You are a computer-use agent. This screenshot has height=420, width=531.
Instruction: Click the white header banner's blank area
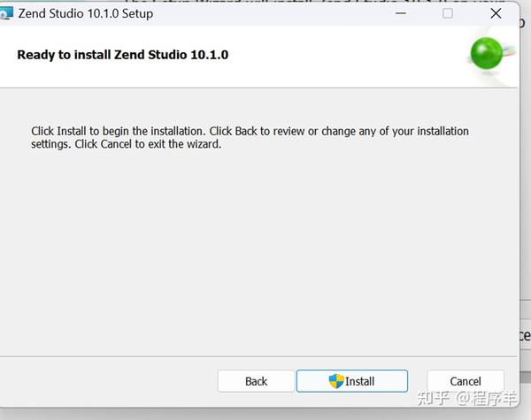point(354,55)
